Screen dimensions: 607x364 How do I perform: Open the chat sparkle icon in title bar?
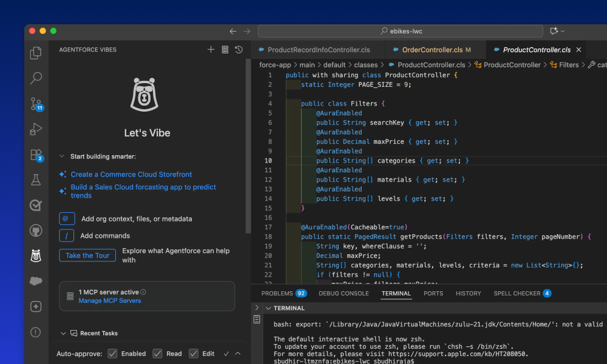pos(554,31)
